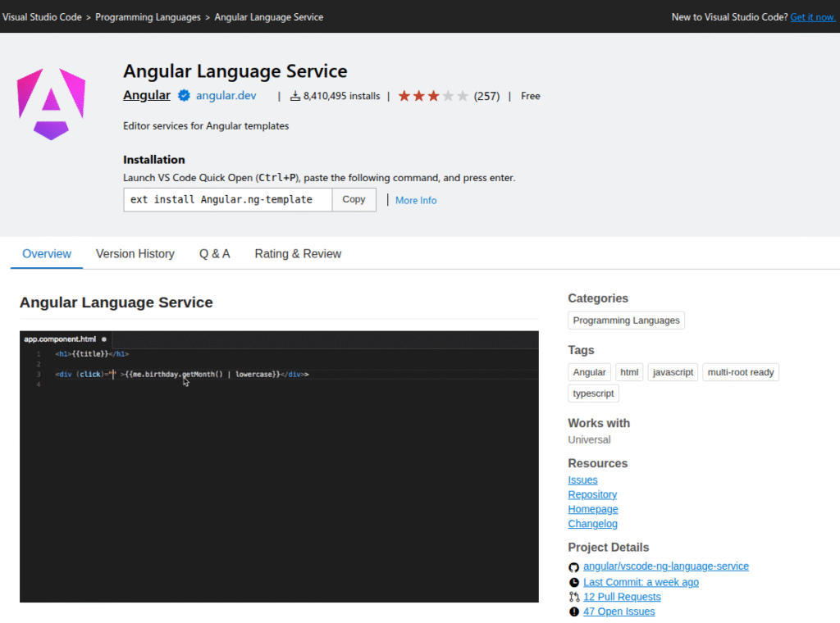Click the installs download icon

294,96
